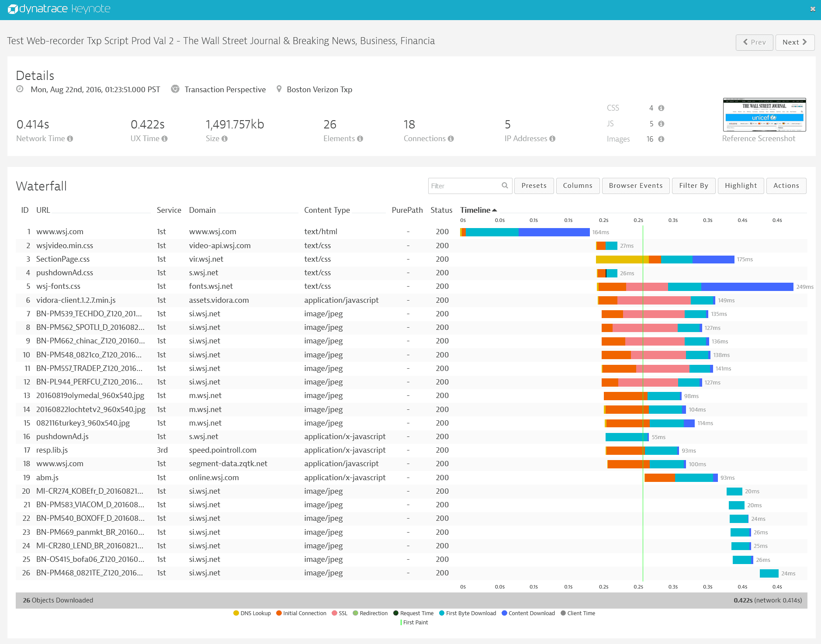Image resolution: width=821 pixels, height=644 pixels.
Task: Click the Connections info icon
Action: pos(451,138)
